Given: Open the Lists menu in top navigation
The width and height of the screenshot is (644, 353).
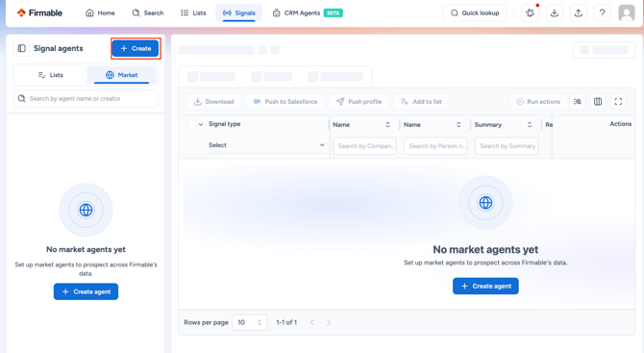Looking at the screenshot, I should click(193, 13).
